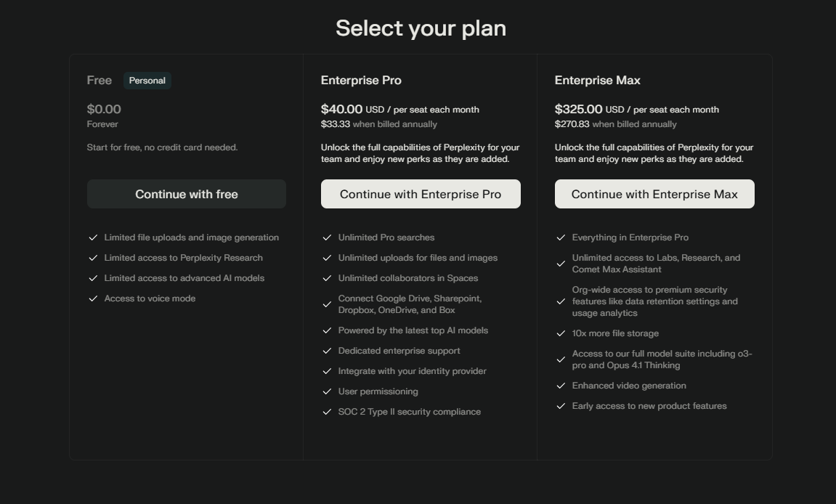Click checkmark beside SOC 2 Type II compliance
This screenshot has width=836, height=504.
click(327, 412)
